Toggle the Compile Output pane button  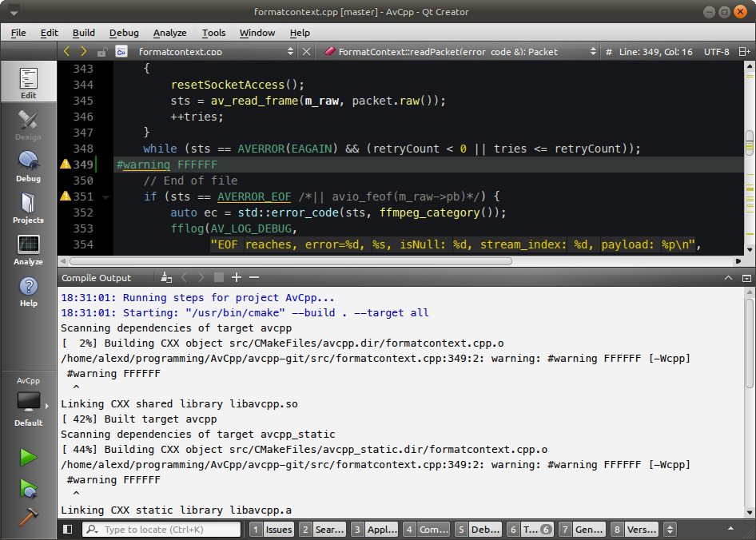[426, 530]
